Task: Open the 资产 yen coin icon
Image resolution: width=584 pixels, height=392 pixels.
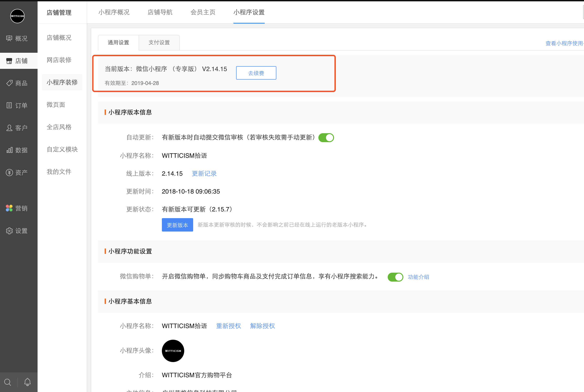Action: click(x=9, y=173)
